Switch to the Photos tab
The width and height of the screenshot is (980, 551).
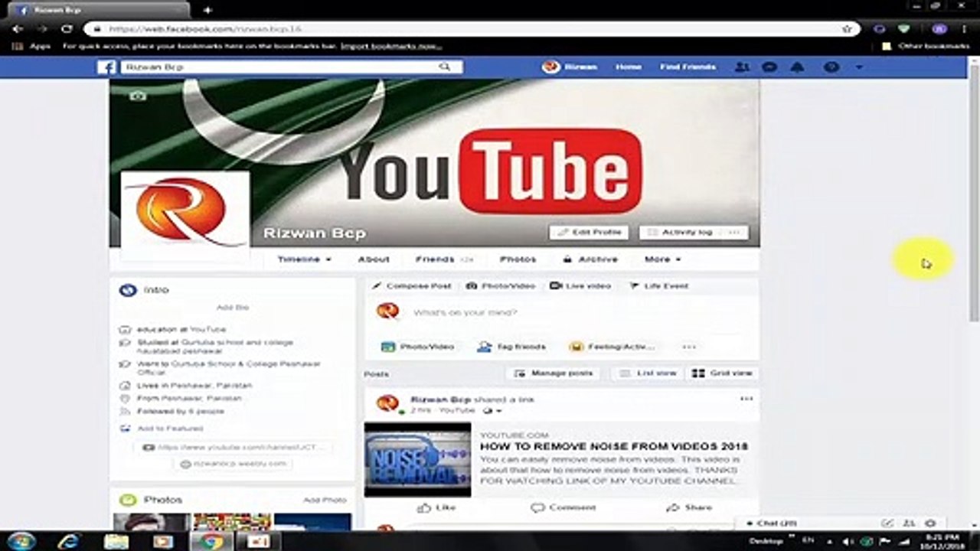pos(518,259)
